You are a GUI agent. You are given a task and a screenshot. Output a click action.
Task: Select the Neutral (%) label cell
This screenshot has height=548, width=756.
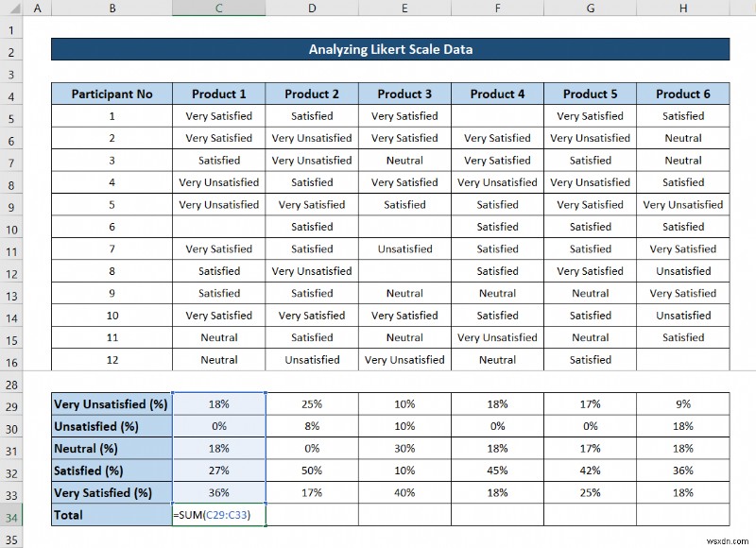(111, 448)
